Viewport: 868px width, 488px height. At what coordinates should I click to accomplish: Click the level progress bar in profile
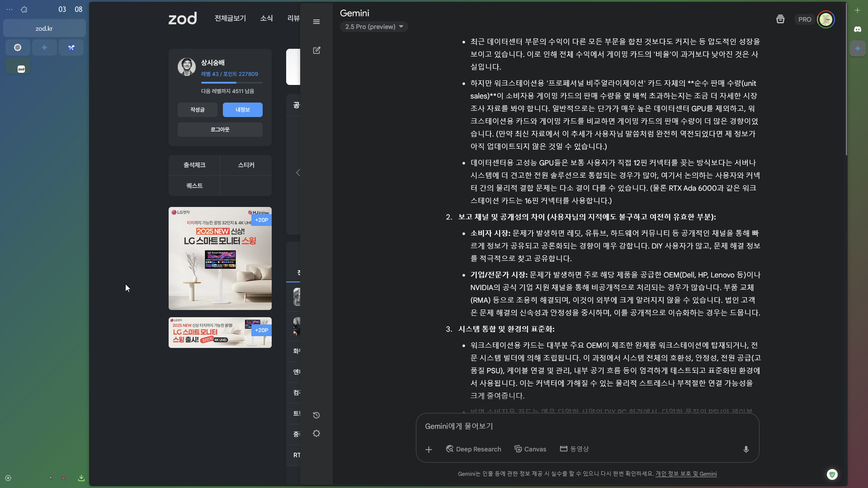232,83
